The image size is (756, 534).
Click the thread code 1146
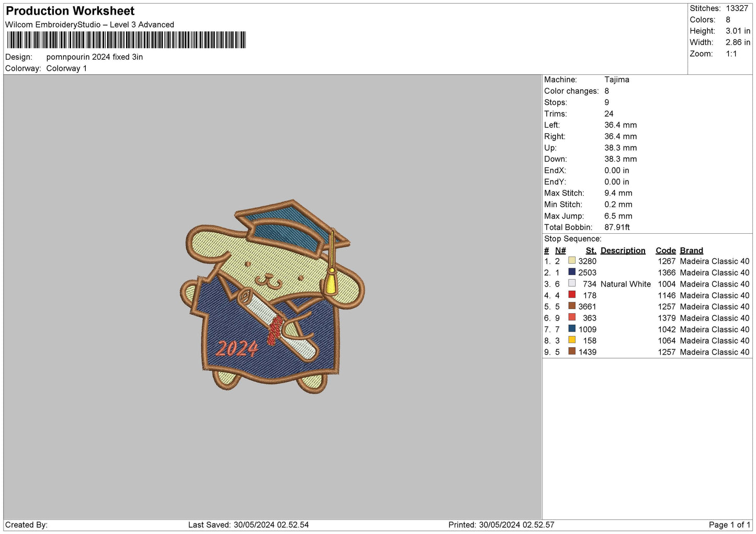pyautogui.click(x=667, y=296)
